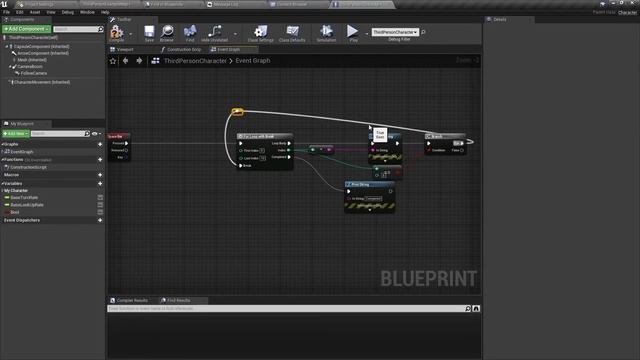Collapse the Variables section
The height and width of the screenshot is (360, 640).
point(2,184)
